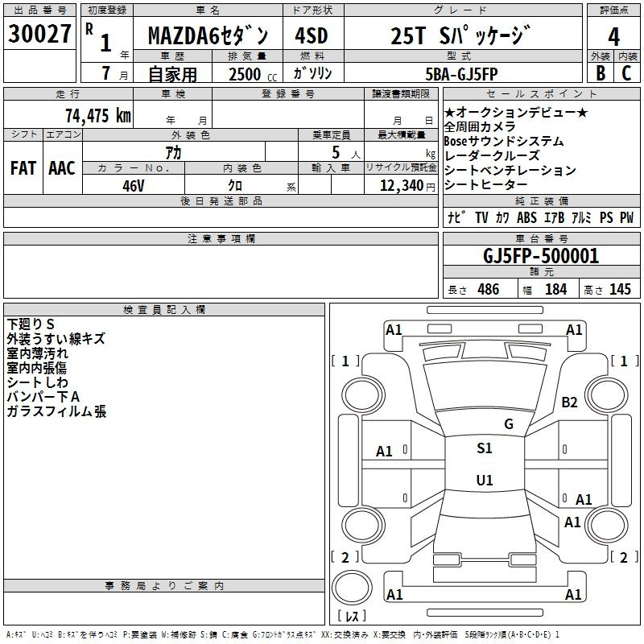Select ABS equipment label

tap(526, 217)
